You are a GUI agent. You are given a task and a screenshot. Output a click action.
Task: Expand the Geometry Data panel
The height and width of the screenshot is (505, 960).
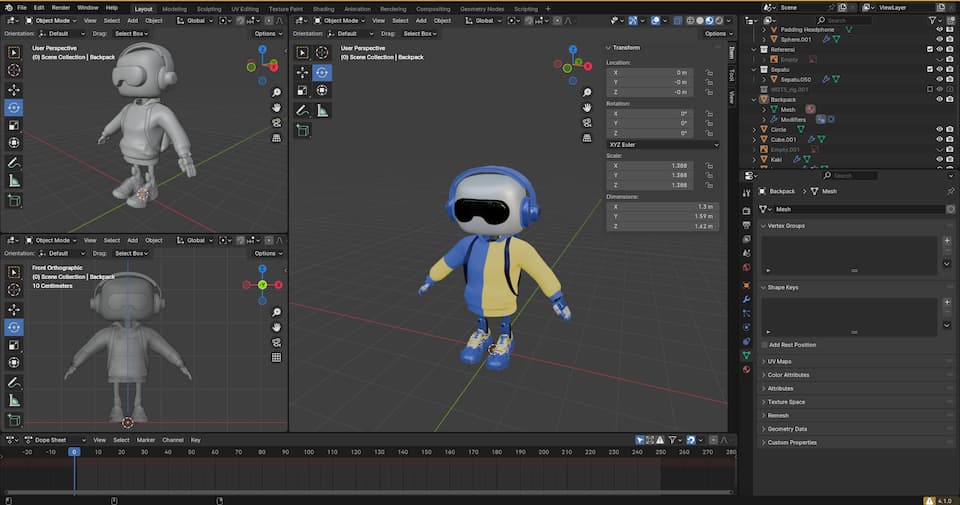(x=787, y=428)
